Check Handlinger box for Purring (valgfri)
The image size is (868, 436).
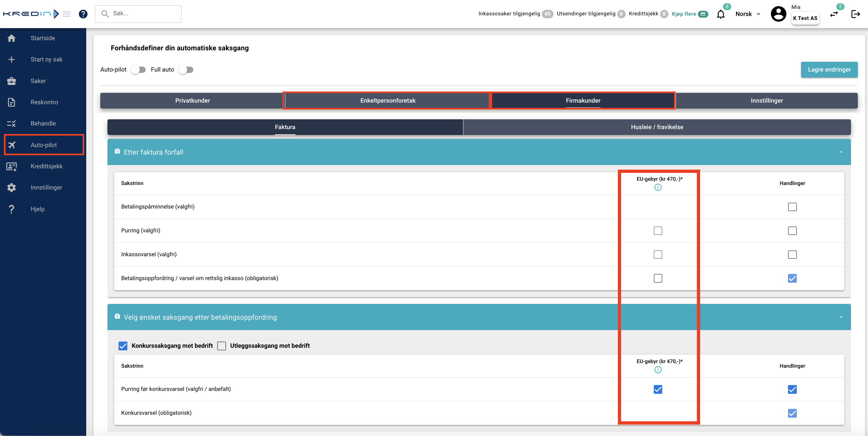[792, 231]
